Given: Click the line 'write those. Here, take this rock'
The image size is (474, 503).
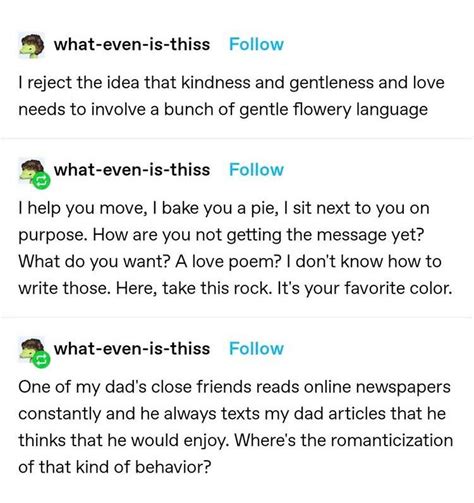Looking at the screenshot, I should pos(235,288).
